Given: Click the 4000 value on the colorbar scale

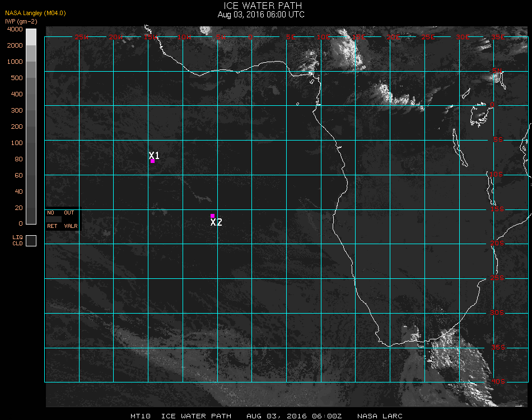Looking at the screenshot, I should [15, 29].
